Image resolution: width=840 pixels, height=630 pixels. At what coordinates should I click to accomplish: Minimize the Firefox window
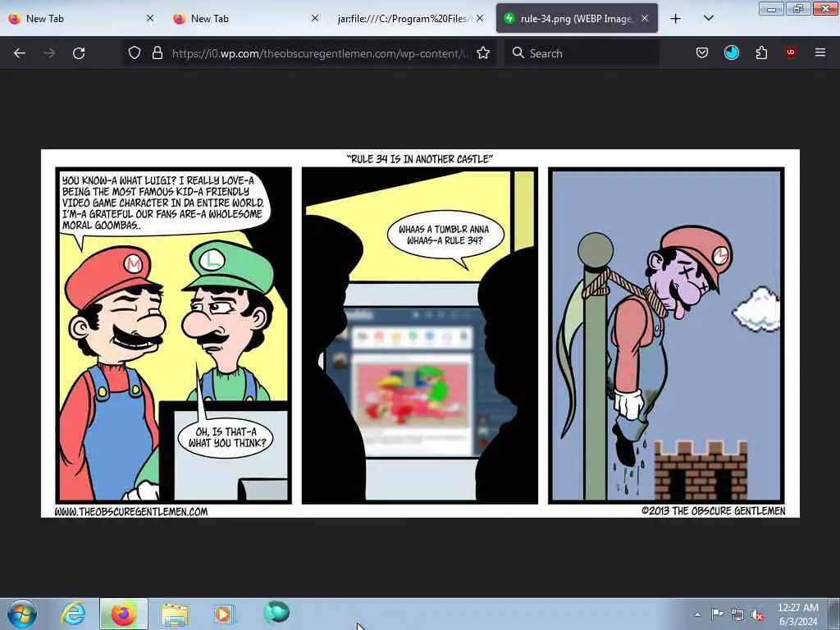pyautogui.click(x=771, y=8)
